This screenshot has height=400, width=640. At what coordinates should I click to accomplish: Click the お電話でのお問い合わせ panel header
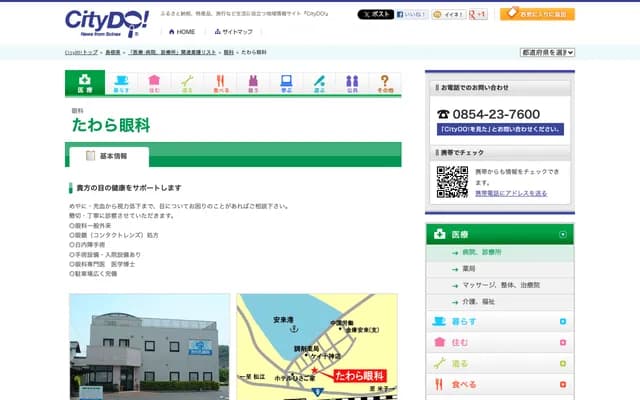[x=500, y=87]
